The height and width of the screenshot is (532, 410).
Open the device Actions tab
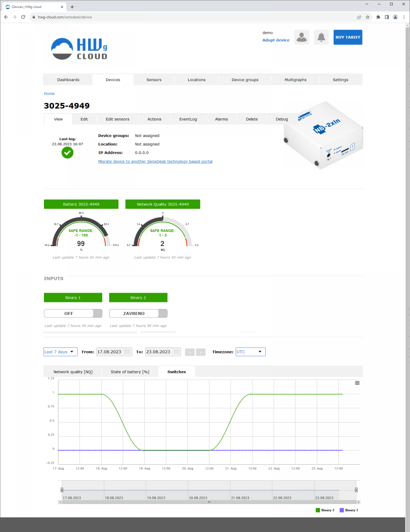tap(154, 119)
